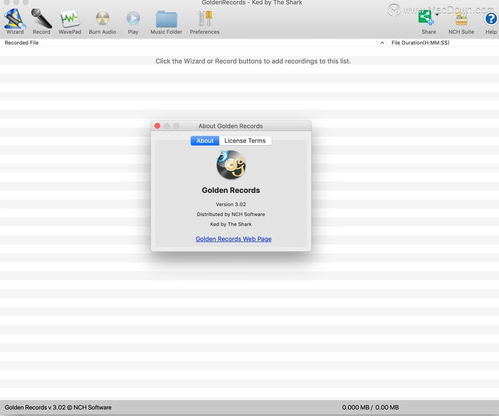Click the 0.000 MB / 0.00 MB status
The image size is (499, 416).
click(x=370, y=407)
